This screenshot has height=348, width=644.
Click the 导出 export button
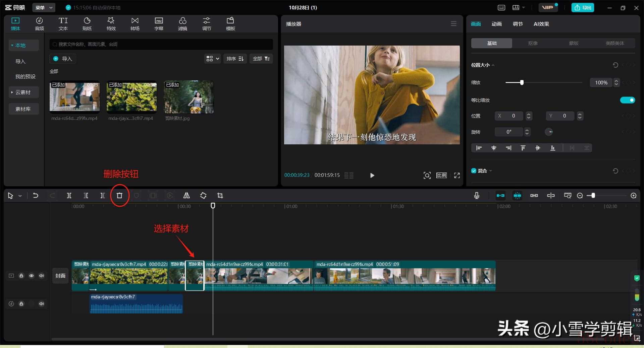click(x=583, y=7)
